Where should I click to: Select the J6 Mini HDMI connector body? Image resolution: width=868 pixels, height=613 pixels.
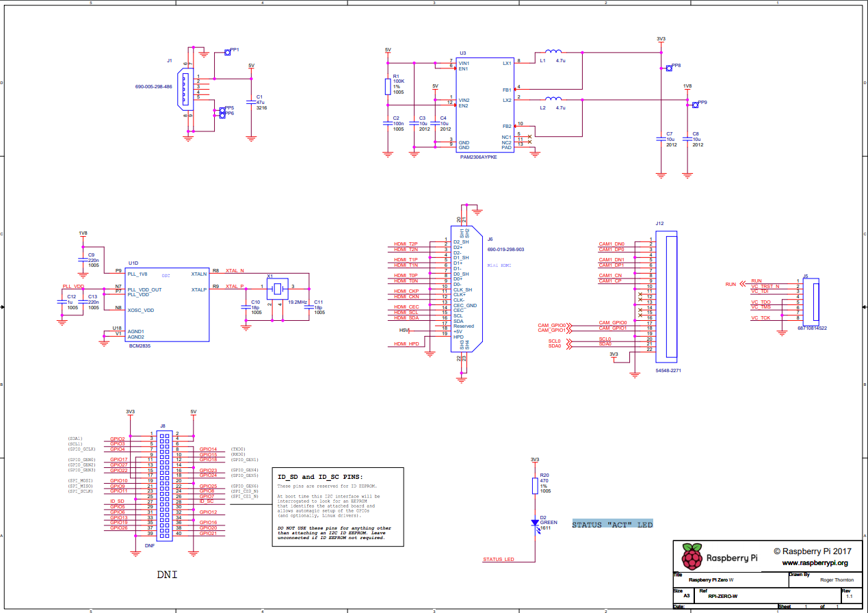466,289
